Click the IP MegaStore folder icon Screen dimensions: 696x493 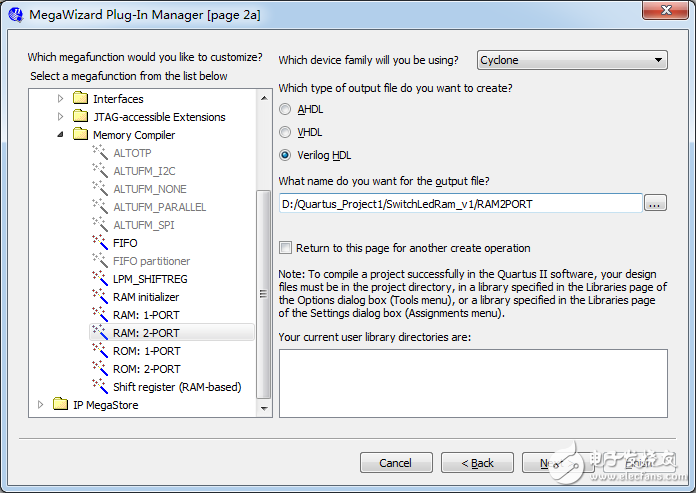pyautogui.click(x=60, y=404)
